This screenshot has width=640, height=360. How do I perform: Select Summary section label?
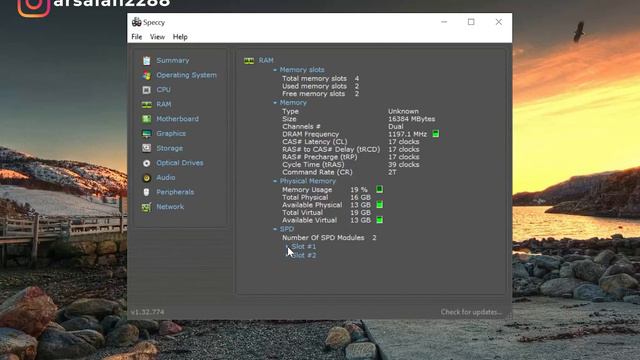[173, 60]
